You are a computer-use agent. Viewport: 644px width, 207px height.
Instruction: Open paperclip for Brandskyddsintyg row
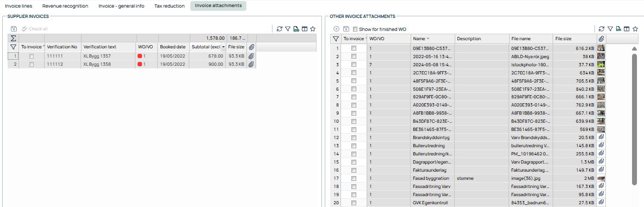pyautogui.click(x=601, y=137)
